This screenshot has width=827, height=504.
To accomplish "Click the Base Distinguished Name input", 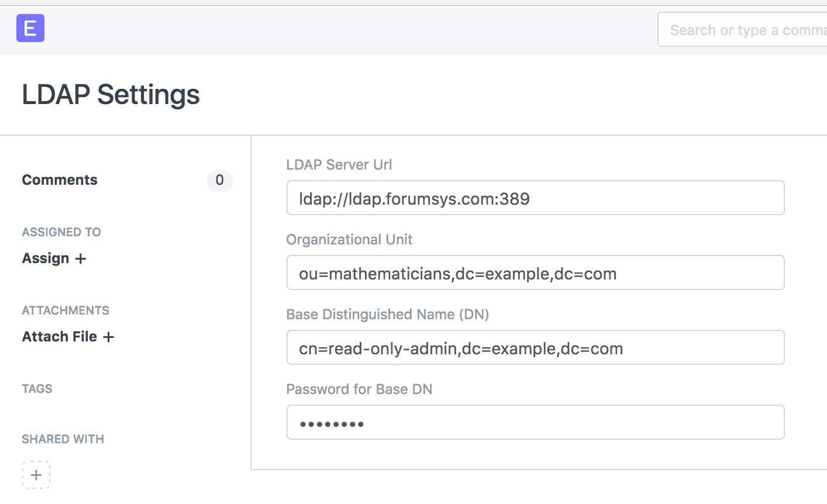I will coord(535,348).
